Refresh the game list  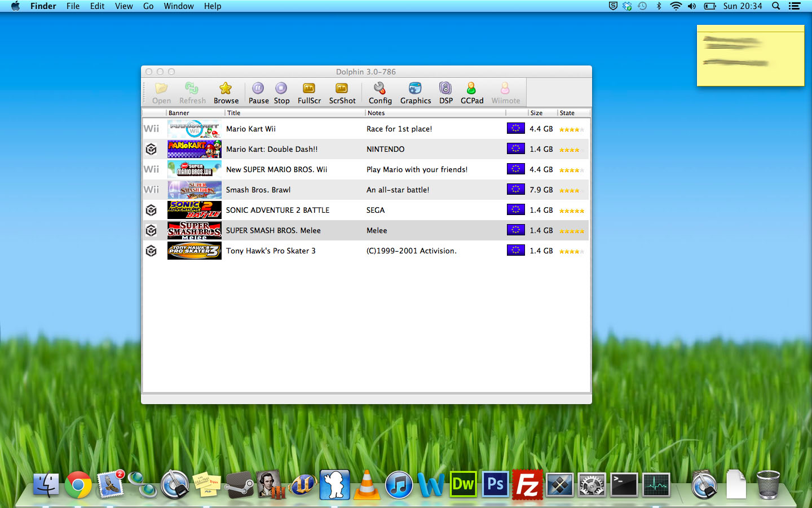(x=192, y=93)
